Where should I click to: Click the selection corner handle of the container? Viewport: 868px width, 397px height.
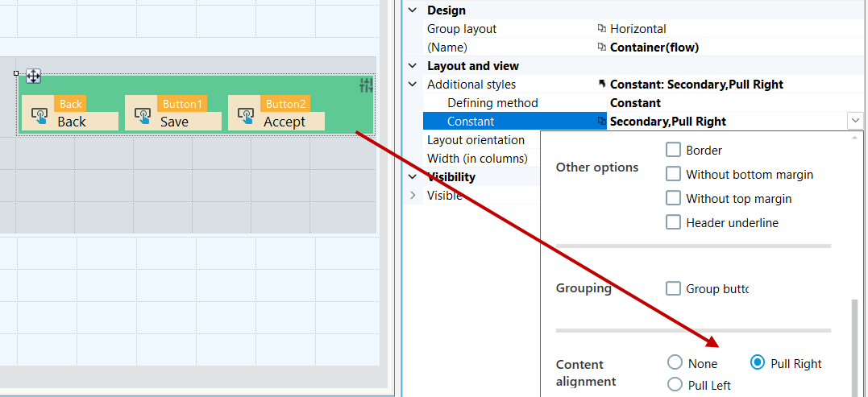(16, 73)
